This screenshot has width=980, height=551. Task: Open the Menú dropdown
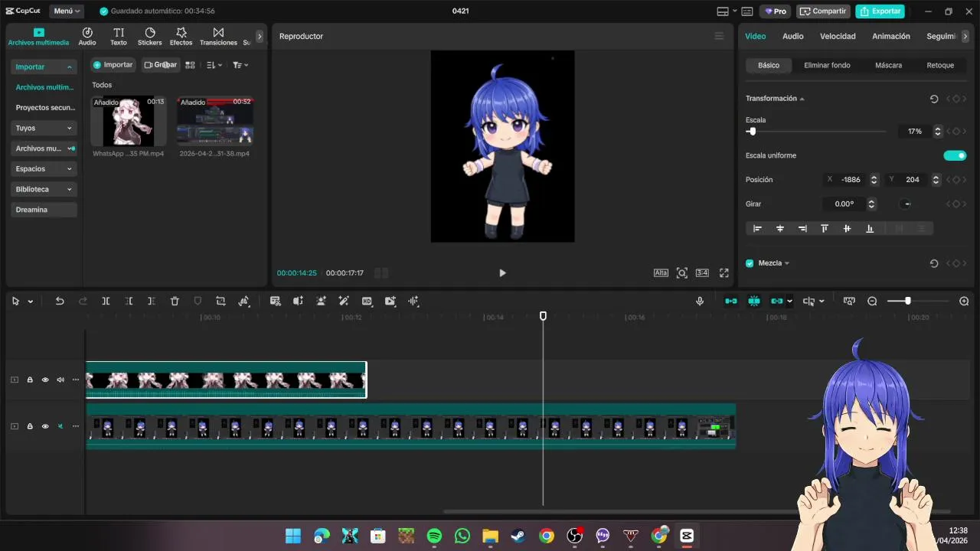point(67,11)
